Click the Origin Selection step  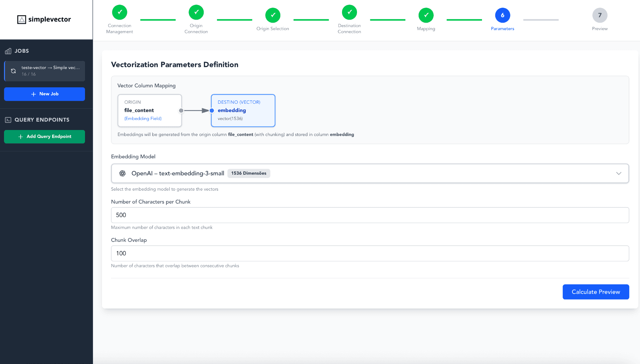273,15
